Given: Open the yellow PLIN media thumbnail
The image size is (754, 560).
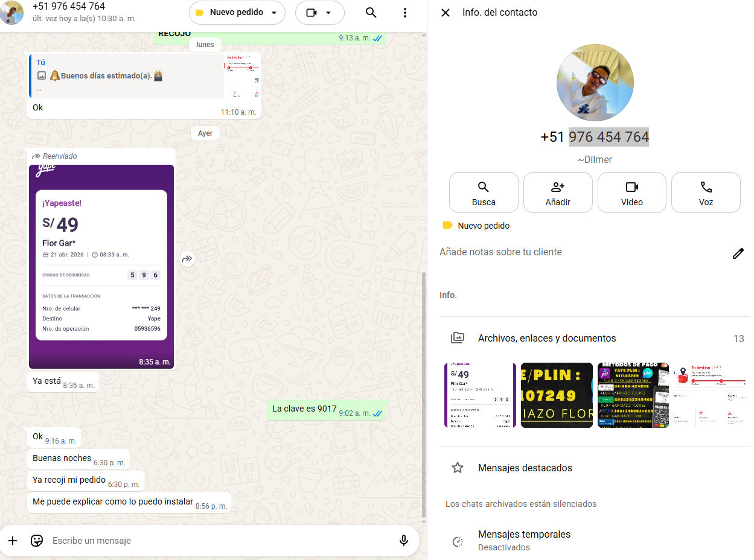Looking at the screenshot, I should click(557, 395).
